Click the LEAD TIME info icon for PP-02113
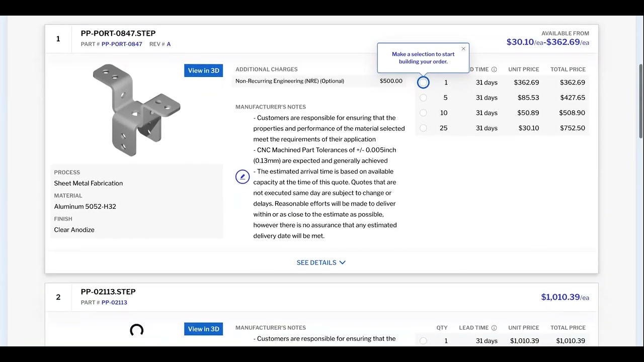 click(494, 327)
